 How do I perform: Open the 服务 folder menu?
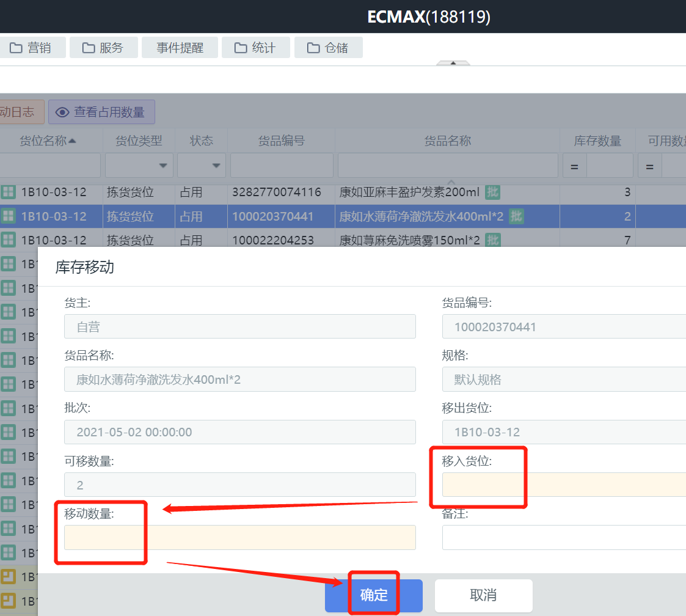[x=103, y=47]
